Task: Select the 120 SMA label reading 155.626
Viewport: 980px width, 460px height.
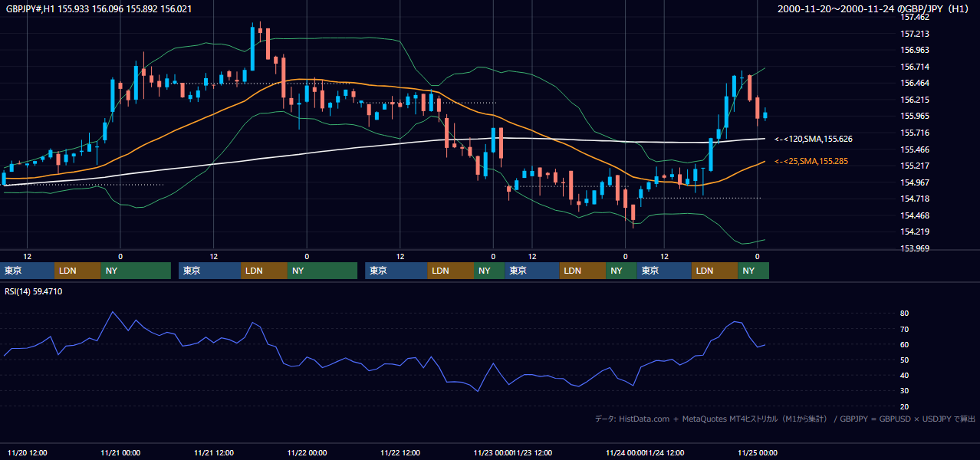Action: click(x=814, y=140)
